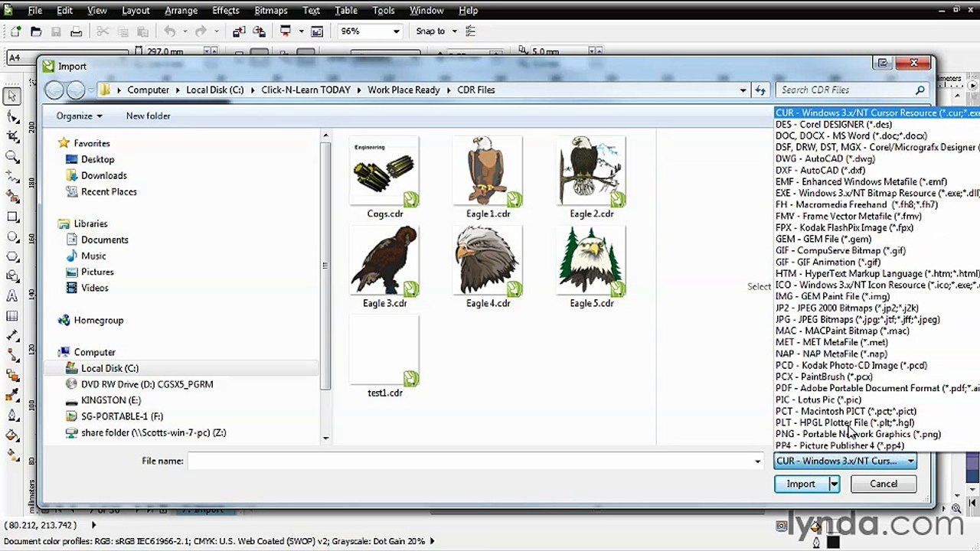Select the Freehand tool in the toolbox
This screenshot has height=551, width=980.
[11, 176]
